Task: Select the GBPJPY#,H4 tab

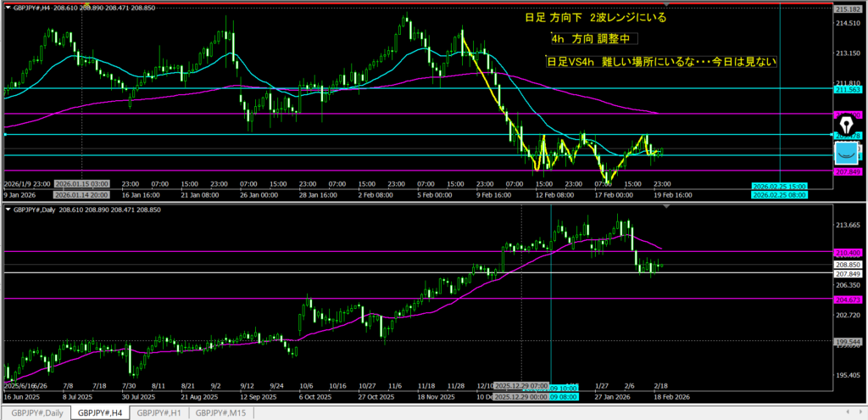Action: click(99, 412)
